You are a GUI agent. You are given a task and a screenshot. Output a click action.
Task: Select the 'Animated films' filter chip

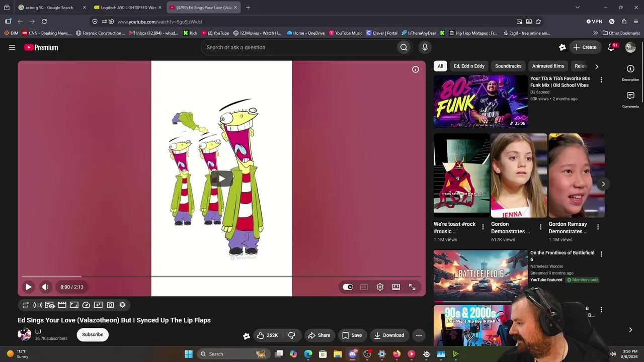(x=548, y=66)
